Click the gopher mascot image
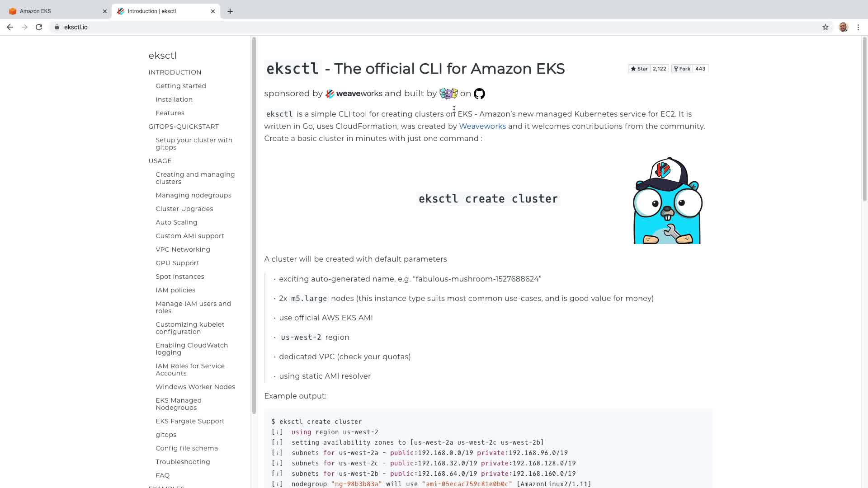868x488 pixels. tap(667, 201)
